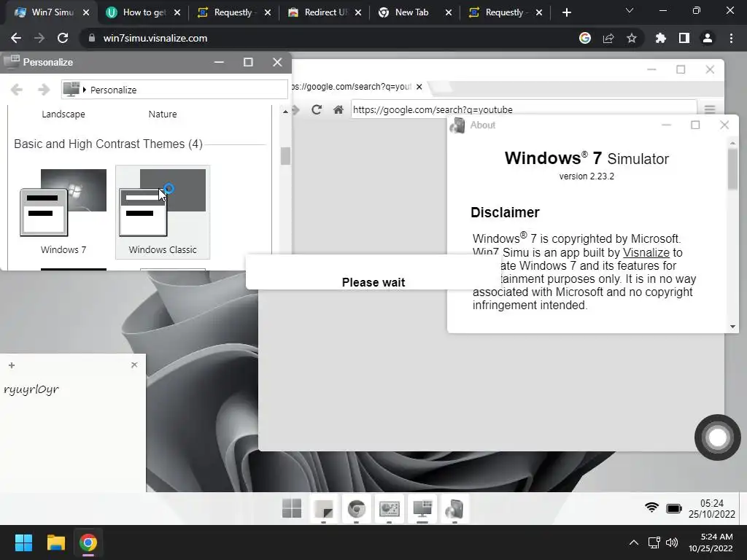
Task: Switch to the last Requestly tab
Action: tap(505, 12)
